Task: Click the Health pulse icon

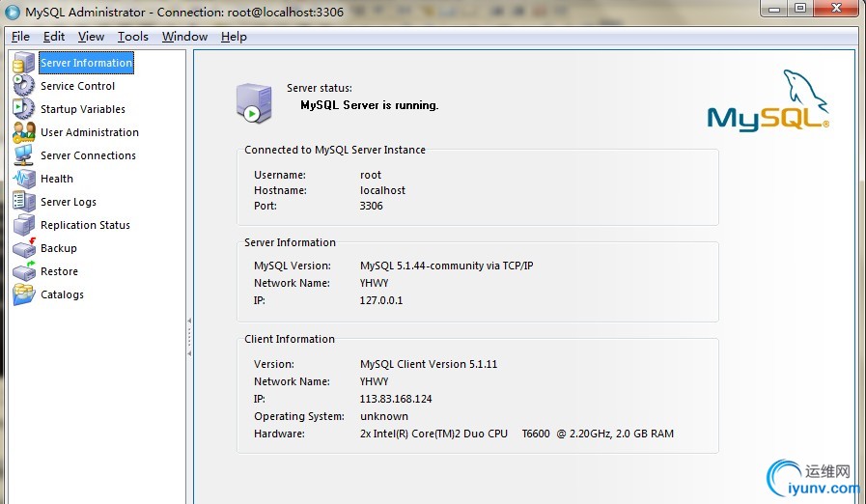Action: click(x=24, y=179)
